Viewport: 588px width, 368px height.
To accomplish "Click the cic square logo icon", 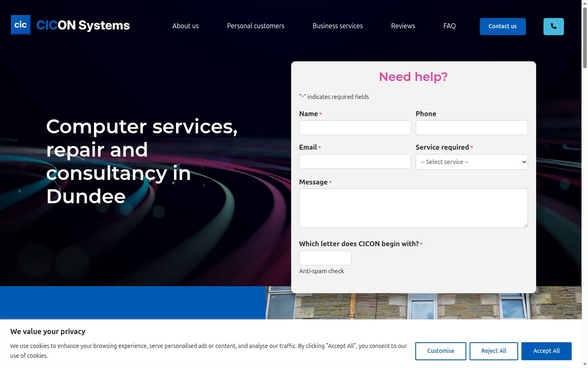I will pyautogui.click(x=21, y=25).
